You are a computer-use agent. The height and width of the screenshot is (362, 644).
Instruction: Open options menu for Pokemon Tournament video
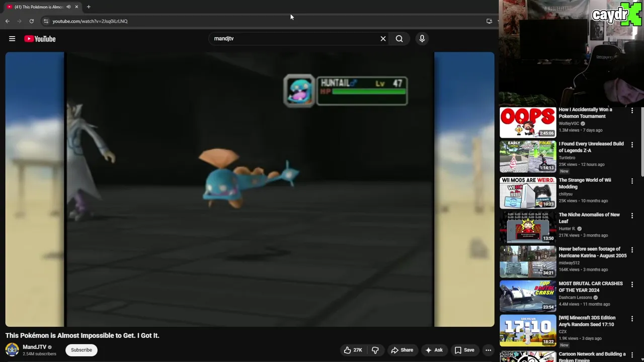click(x=632, y=111)
